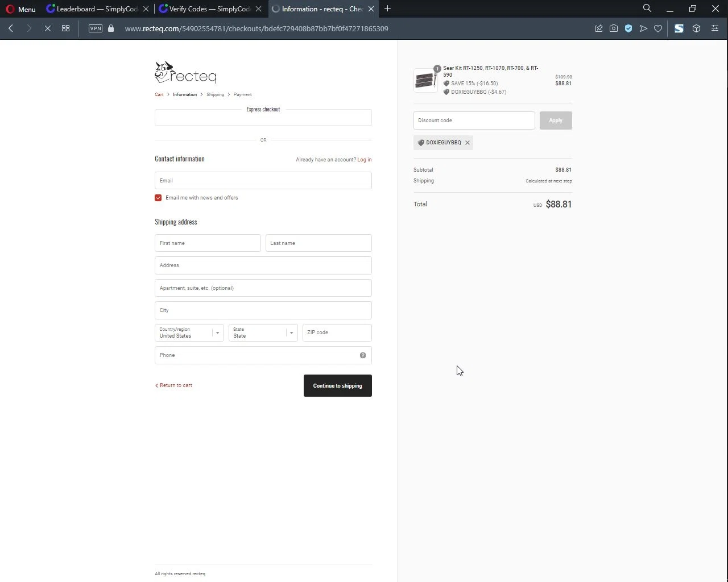The height and width of the screenshot is (582, 728).
Task: Click the address bar URL
Action: tap(257, 28)
